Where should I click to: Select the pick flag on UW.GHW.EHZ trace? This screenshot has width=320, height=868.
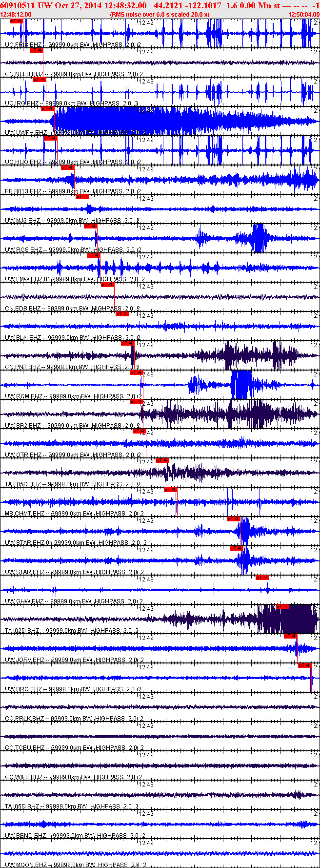click(x=262, y=578)
